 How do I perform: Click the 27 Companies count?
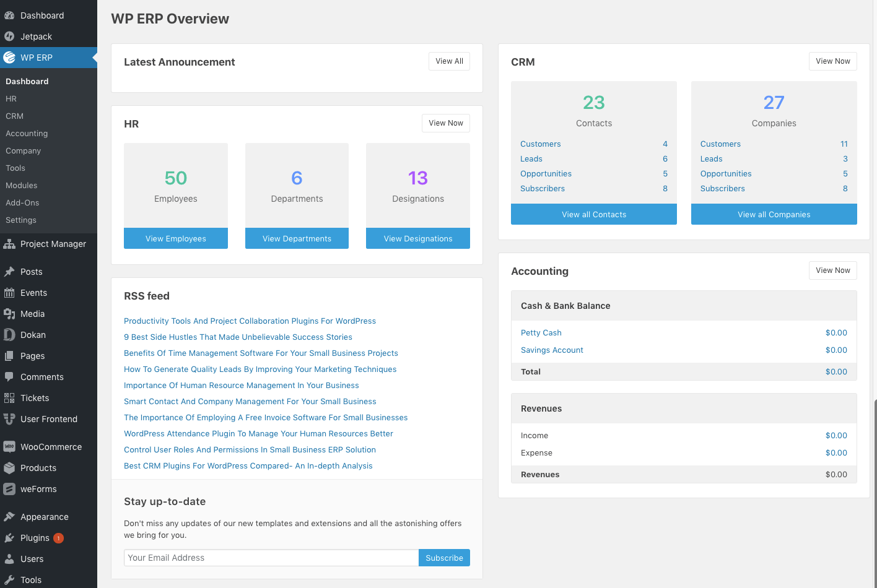click(x=774, y=103)
